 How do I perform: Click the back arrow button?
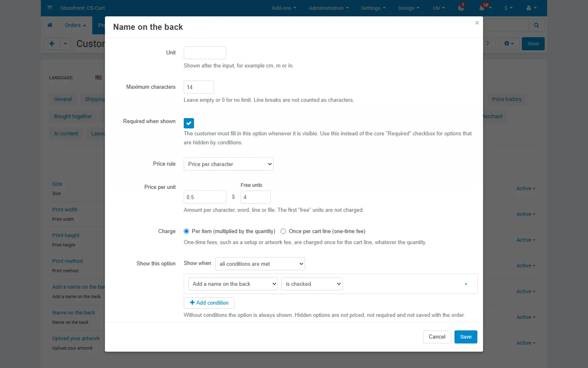click(52, 44)
